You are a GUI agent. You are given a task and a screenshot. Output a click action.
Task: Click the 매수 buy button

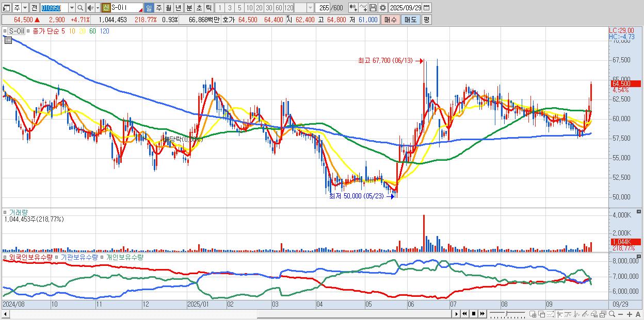[x=391, y=20]
